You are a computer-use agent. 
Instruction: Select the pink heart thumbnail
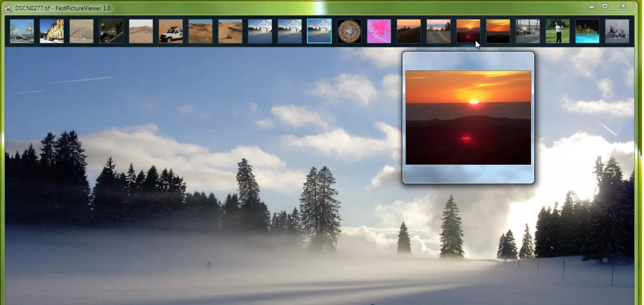(x=379, y=31)
